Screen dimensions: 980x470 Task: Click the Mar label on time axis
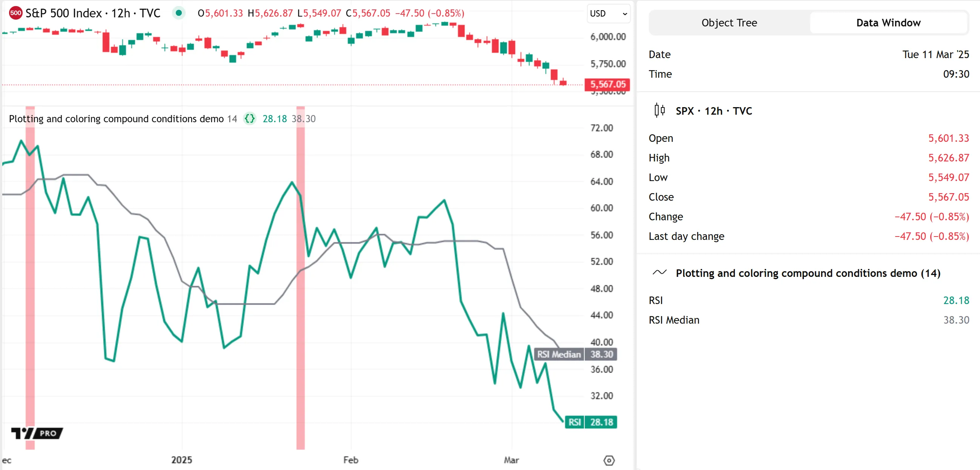(x=511, y=460)
